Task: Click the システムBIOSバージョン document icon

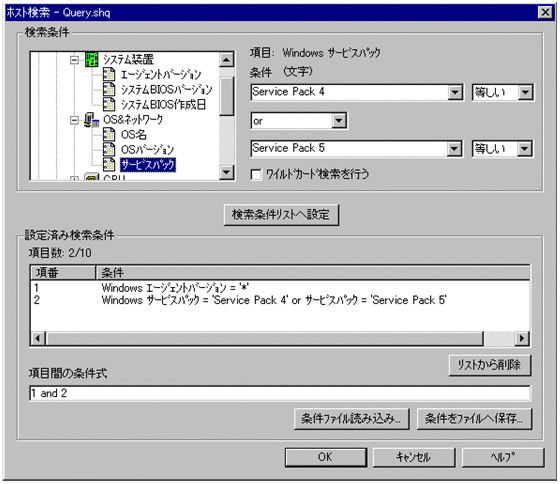Action: 109,89
